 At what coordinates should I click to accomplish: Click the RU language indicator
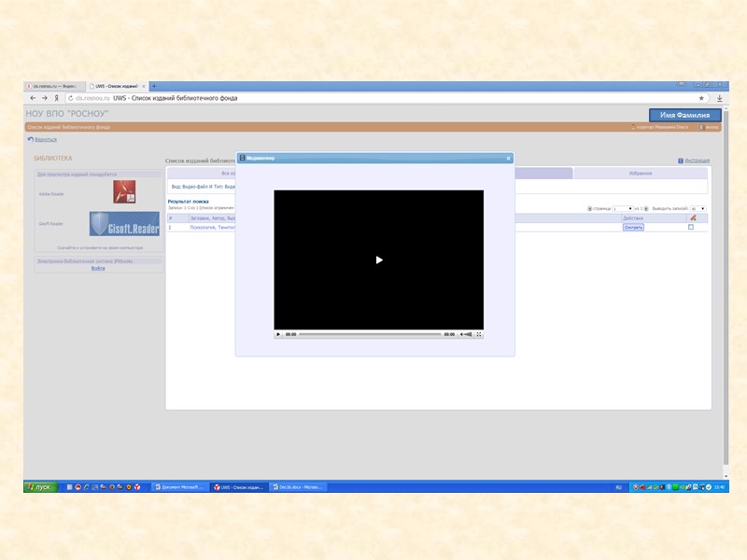pyautogui.click(x=618, y=487)
